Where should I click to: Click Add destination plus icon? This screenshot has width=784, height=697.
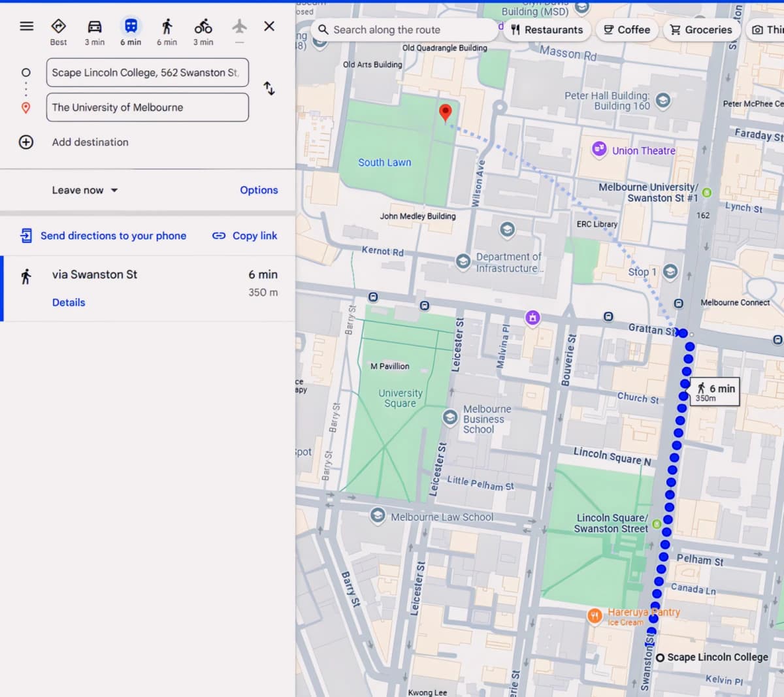[x=26, y=142]
